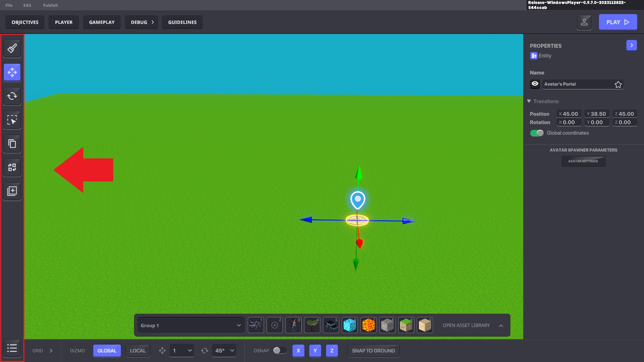644x362 pixels.
Task: Click the user profile icon
Action: [x=584, y=22]
